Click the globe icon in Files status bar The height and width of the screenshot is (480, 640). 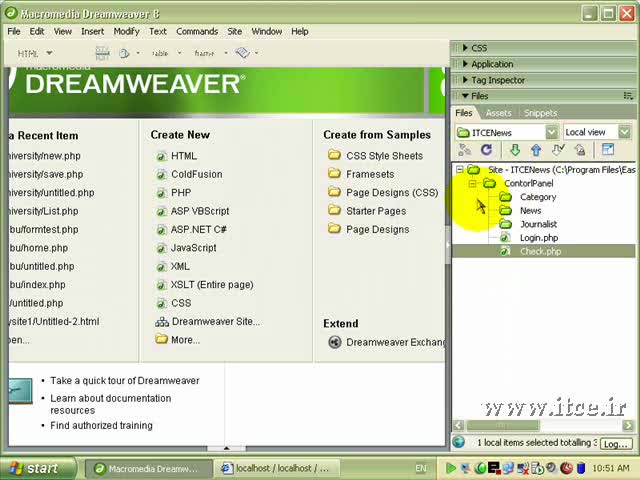(459, 442)
